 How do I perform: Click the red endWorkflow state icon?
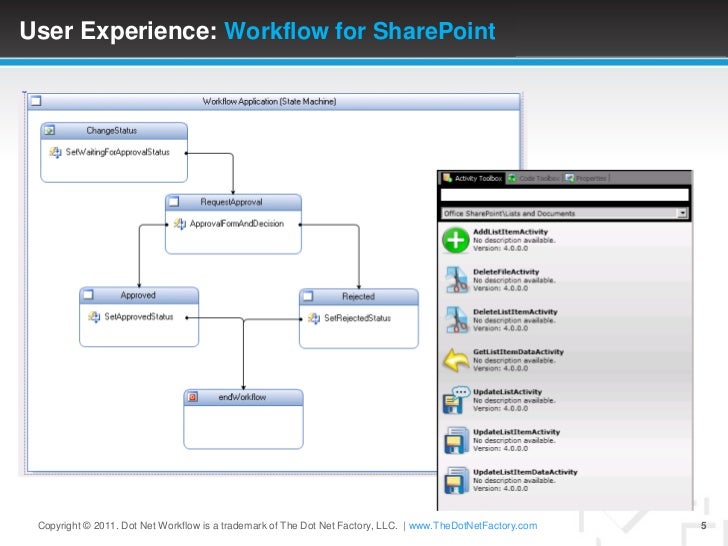point(192,397)
